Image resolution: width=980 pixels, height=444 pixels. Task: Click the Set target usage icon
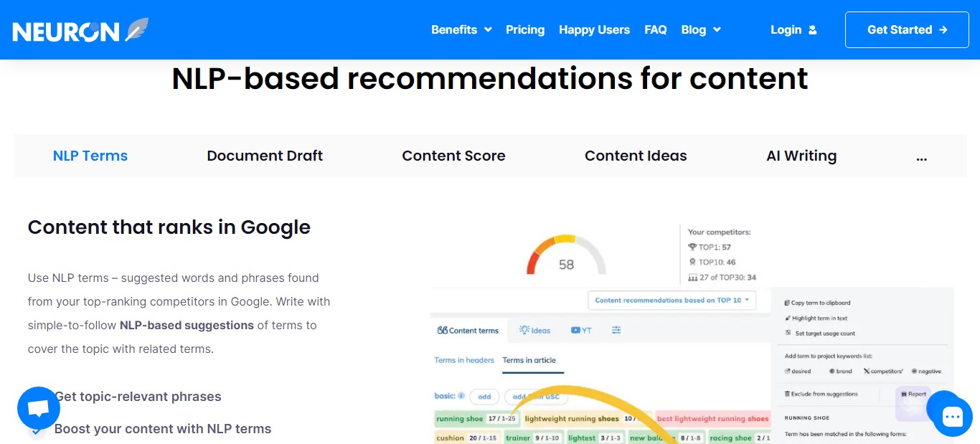click(788, 333)
